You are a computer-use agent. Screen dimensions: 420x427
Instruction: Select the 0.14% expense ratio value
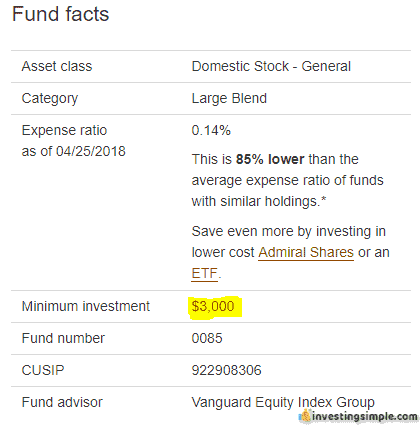point(211,130)
